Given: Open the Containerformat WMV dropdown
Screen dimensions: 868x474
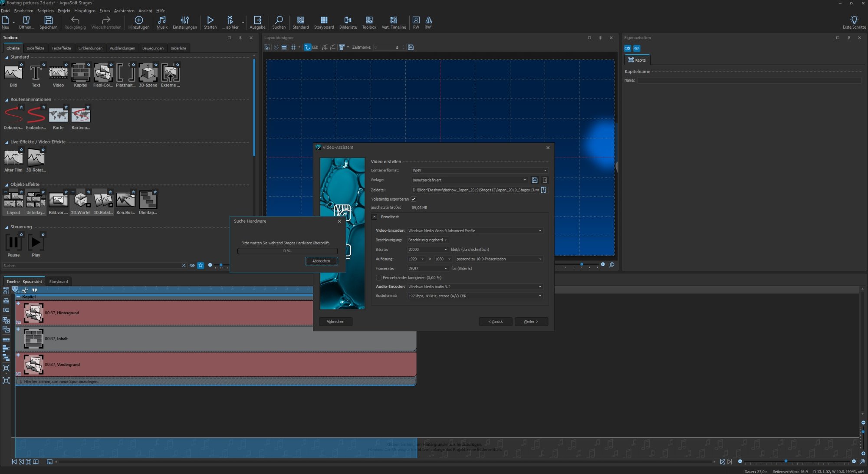Looking at the screenshot, I should 479,171.
